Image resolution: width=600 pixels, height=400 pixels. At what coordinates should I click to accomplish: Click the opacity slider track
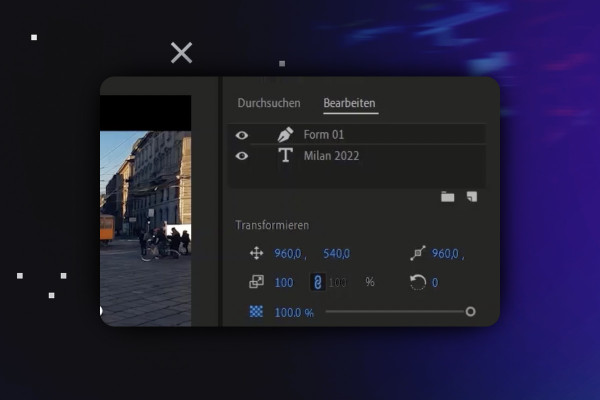click(395, 312)
